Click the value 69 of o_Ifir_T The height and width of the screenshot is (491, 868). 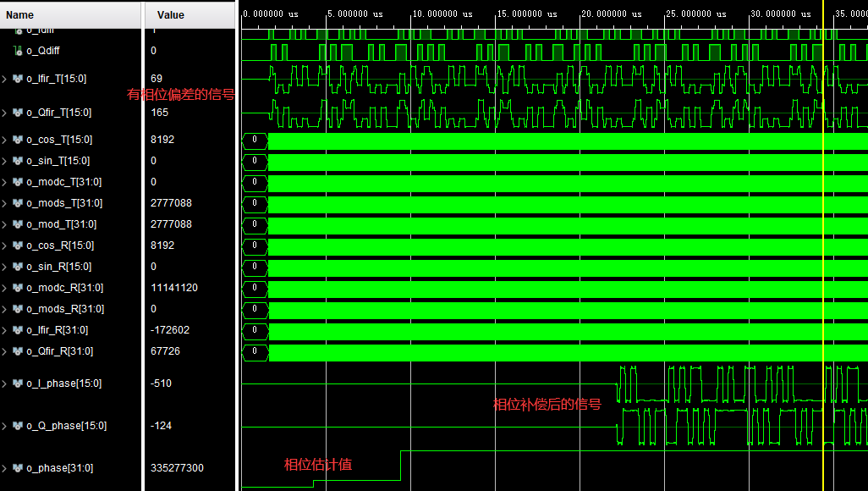pos(157,78)
